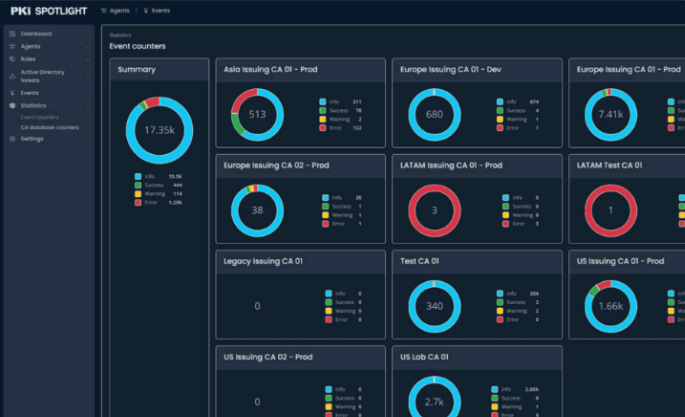Click Info blue swatch in Summary legend
Screen dimensions: 685x417
[x=138, y=176]
